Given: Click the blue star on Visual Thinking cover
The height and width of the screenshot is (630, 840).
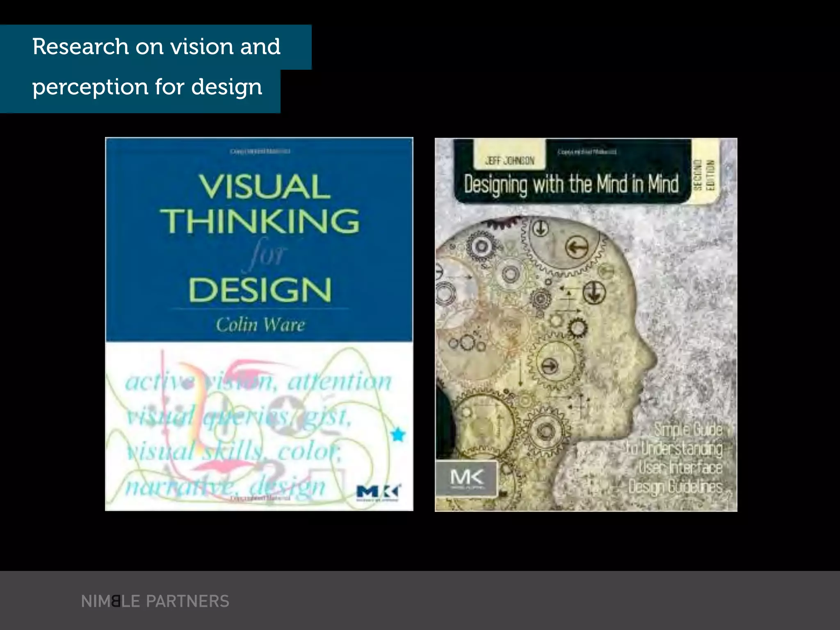Looking at the screenshot, I should [398, 435].
